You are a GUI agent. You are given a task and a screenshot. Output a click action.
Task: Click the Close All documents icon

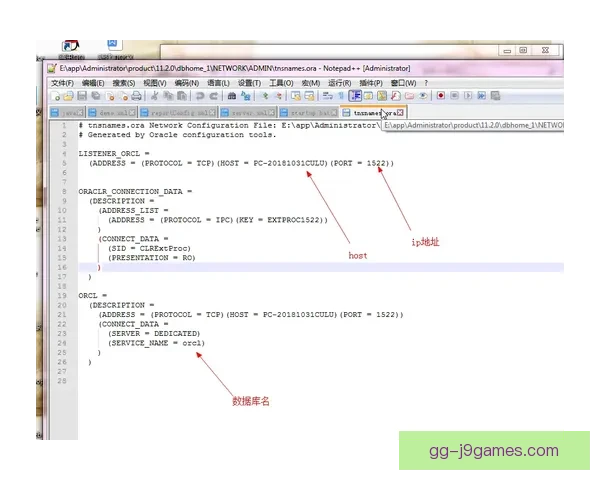[123, 96]
